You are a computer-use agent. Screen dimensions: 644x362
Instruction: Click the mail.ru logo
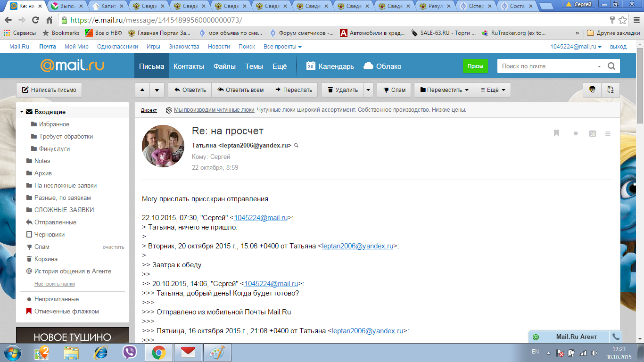pos(72,65)
